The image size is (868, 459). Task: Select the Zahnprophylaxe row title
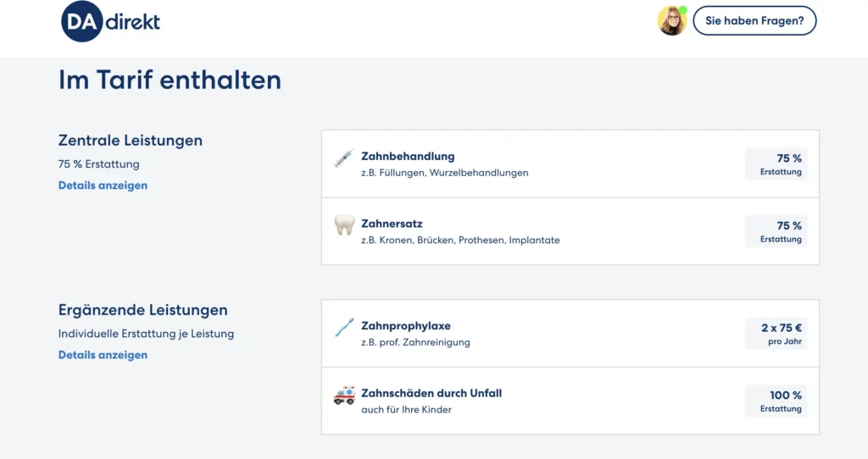[406, 326]
